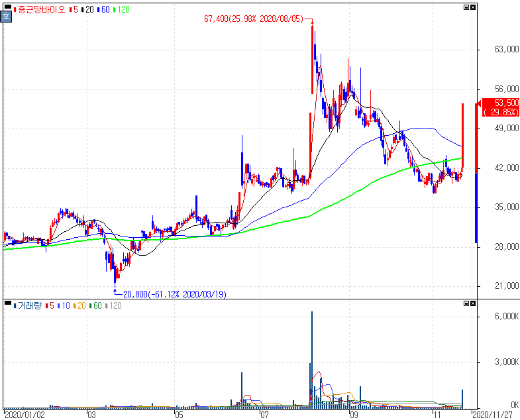
Task: Click the 09 month label on the time axis
Action: pyautogui.click(x=354, y=415)
